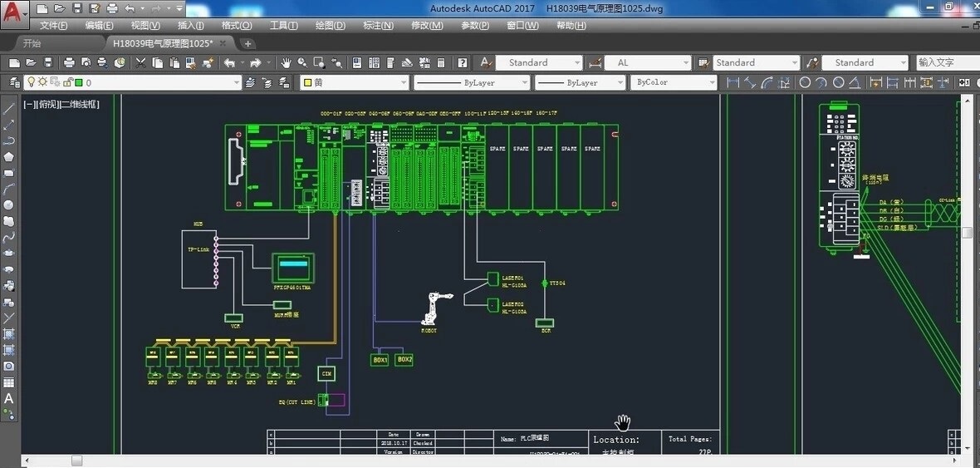Toggle layer 0 lock padlock icon

point(66,82)
